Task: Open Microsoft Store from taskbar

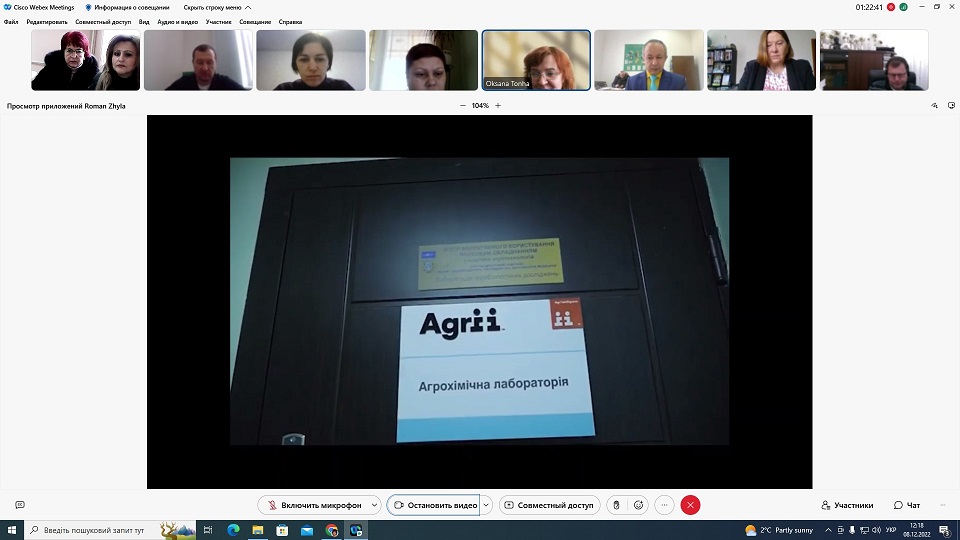Action: 282,530
